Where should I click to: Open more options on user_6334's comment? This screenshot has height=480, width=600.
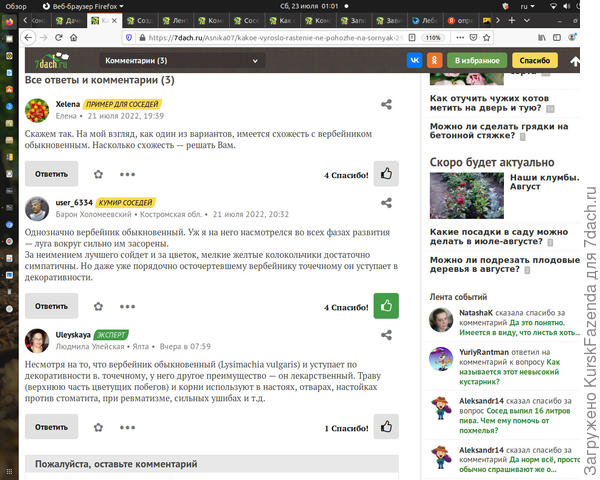(x=126, y=306)
